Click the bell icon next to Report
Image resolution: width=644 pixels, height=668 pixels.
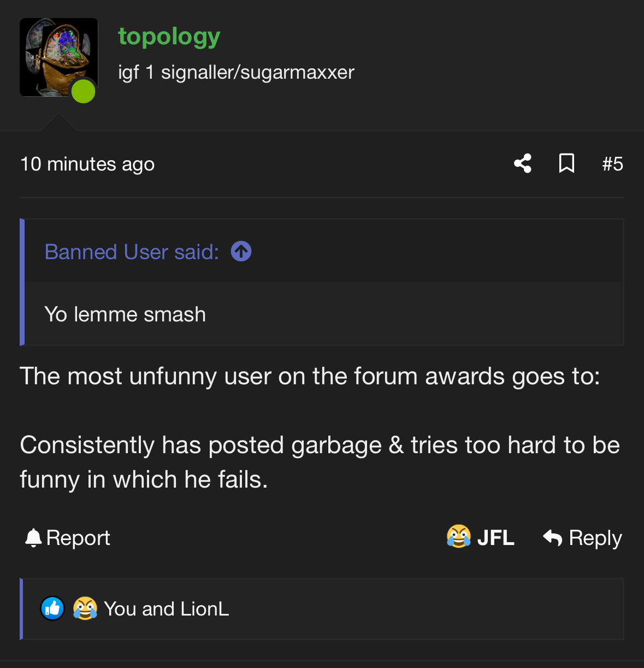click(33, 538)
